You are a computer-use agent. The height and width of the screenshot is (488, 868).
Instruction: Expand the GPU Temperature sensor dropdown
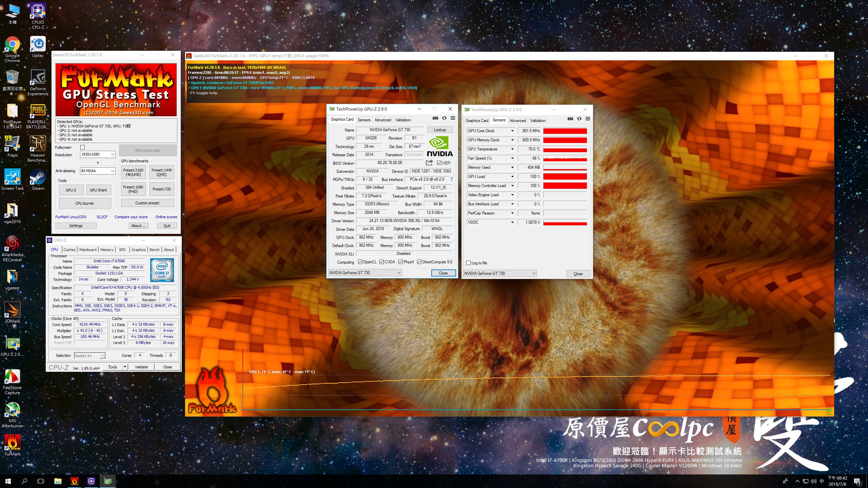pos(512,149)
